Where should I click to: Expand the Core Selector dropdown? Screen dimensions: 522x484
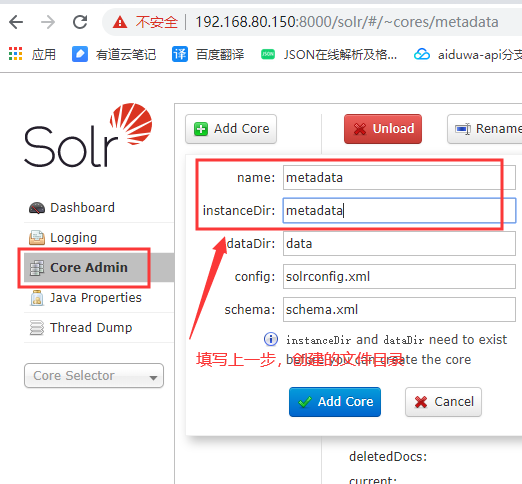[94, 376]
